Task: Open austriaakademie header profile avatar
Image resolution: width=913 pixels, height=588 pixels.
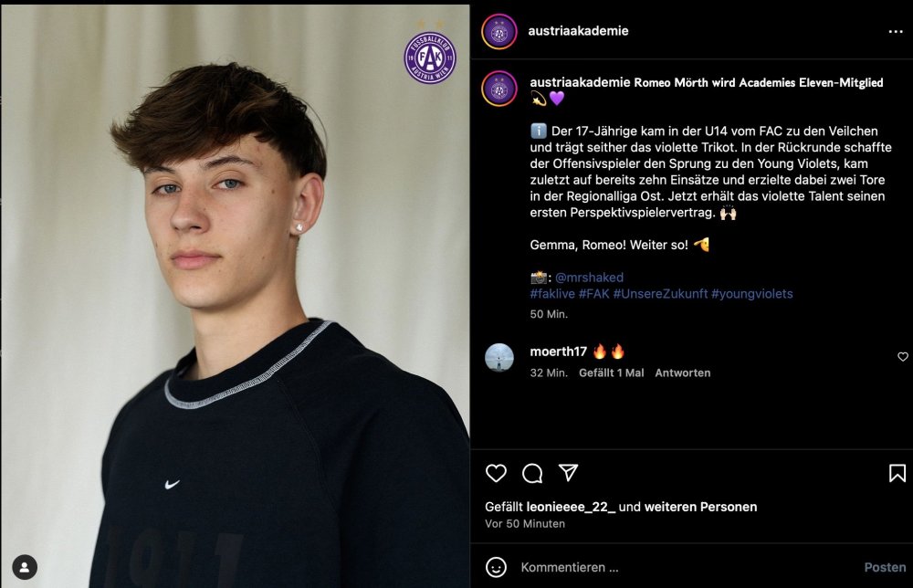Action: tap(499, 32)
